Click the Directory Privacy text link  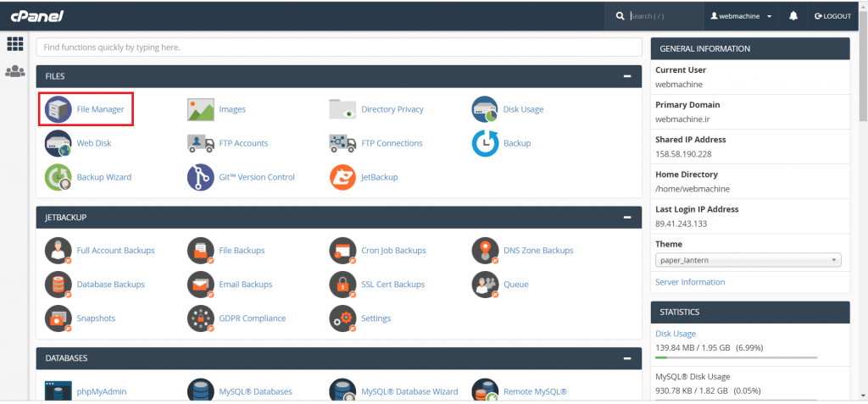click(x=392, y=109)
